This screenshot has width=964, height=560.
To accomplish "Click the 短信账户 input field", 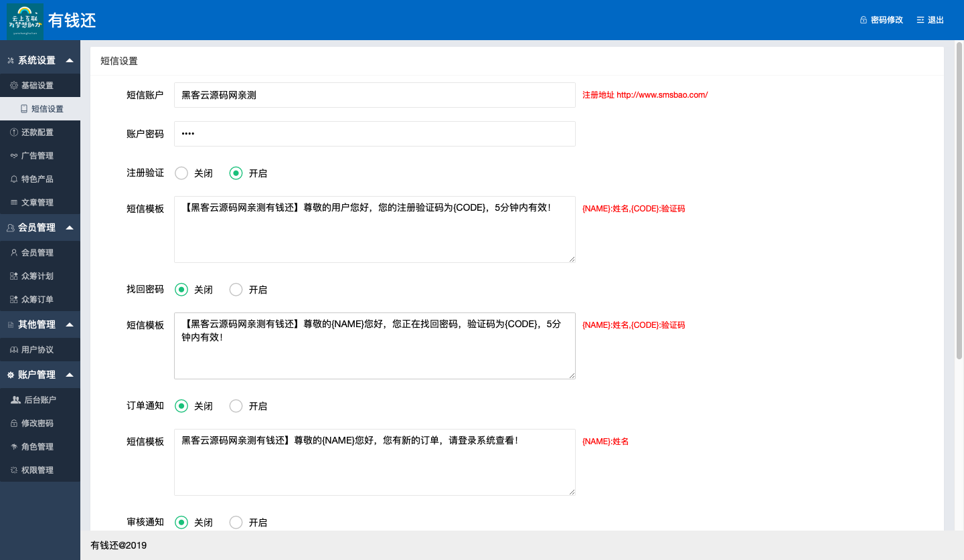I will (374, 95).
